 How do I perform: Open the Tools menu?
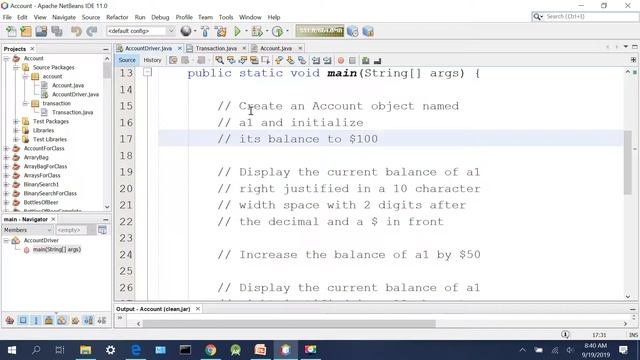(x=226, y=17)
